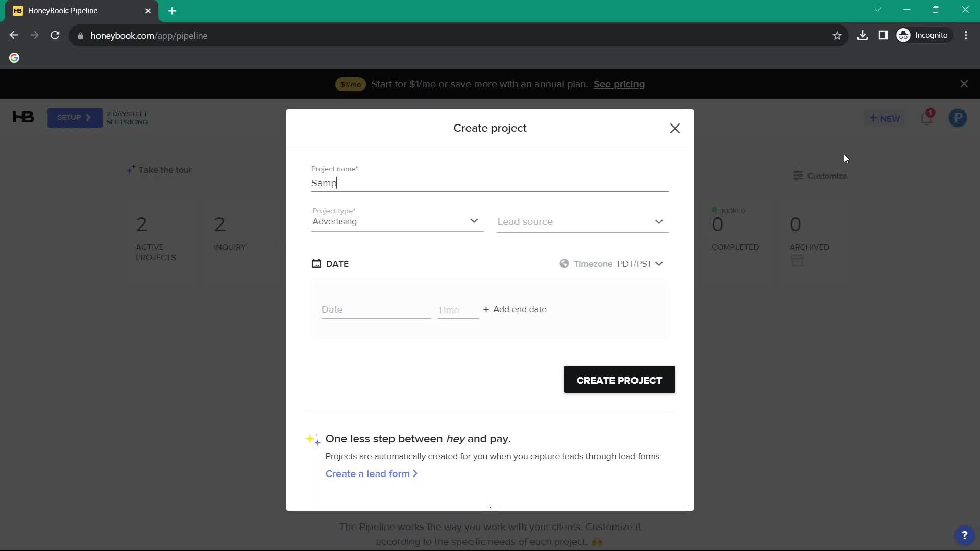Click the CREATE PROJECT button
Image resolution: width=980 pixels, height=551 pixels.
(619, 380)
